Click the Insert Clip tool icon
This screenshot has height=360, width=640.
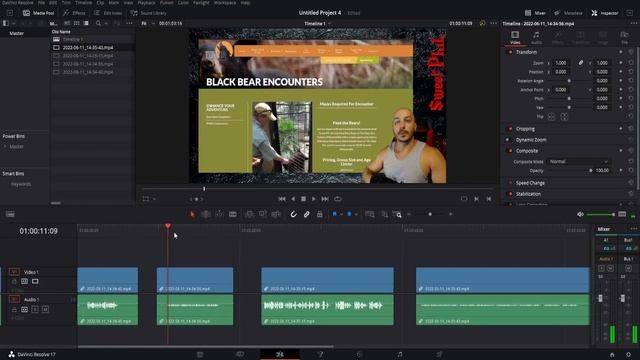(x=249, y=214)
